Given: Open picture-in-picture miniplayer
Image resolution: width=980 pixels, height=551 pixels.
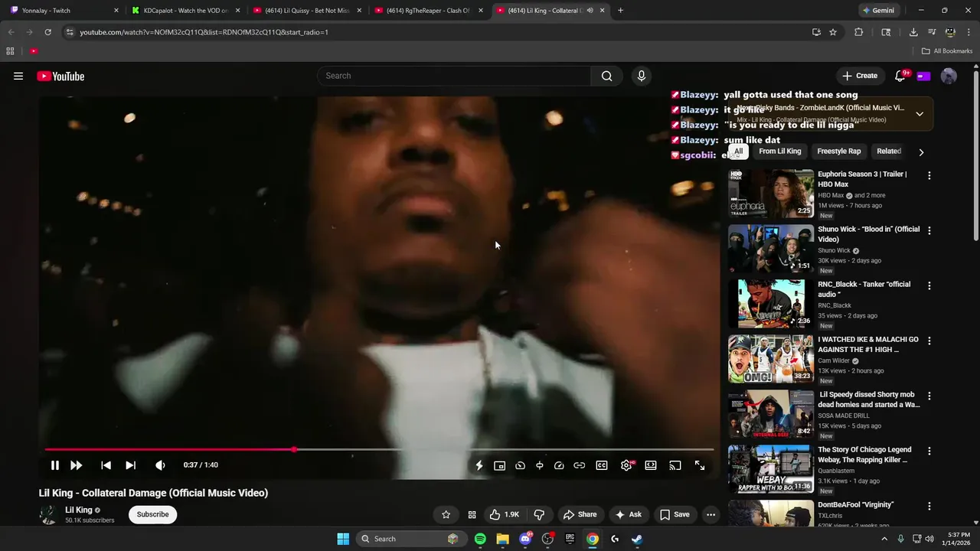Looking at the screenshot, I should point(499,465).
